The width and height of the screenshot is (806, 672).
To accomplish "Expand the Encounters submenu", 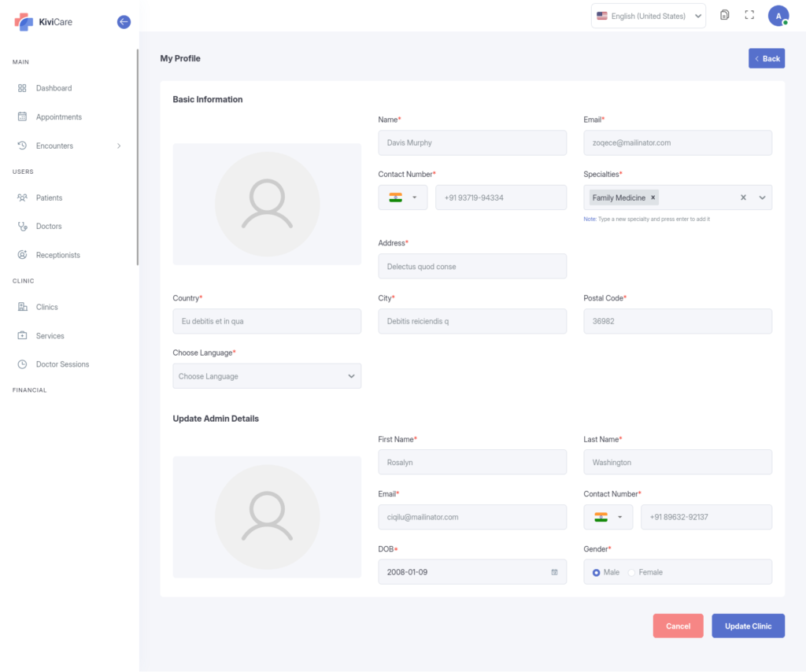I will point(119,146).
